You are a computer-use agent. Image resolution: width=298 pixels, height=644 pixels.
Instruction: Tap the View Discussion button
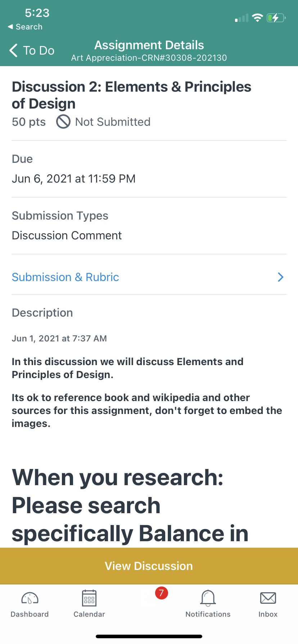[x=149, y=566]
